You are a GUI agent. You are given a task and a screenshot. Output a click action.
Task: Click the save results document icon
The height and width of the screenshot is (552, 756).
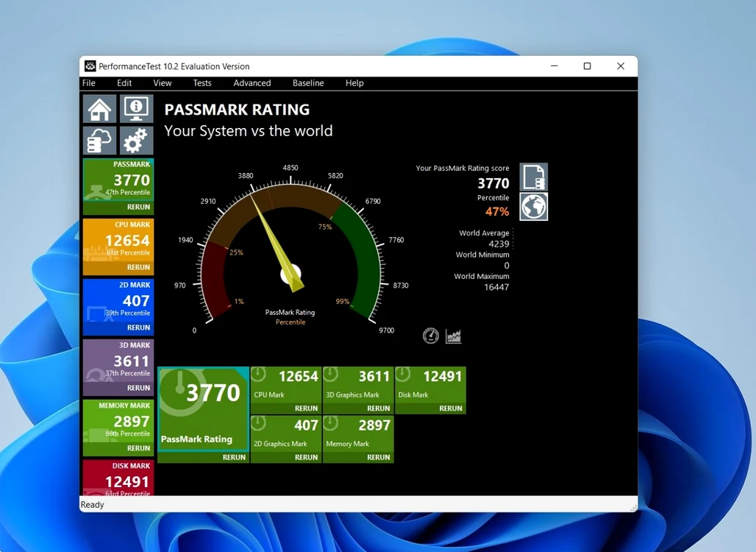534,177
